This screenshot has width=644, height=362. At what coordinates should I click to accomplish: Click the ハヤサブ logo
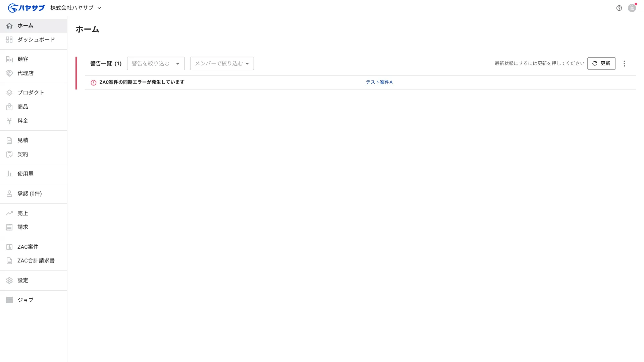click(x=26, y=8)
